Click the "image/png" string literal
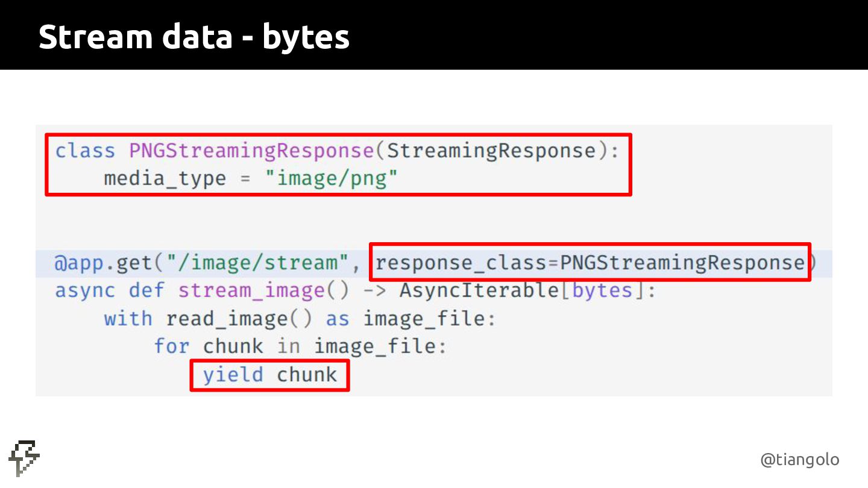 [x=332, y=179]
